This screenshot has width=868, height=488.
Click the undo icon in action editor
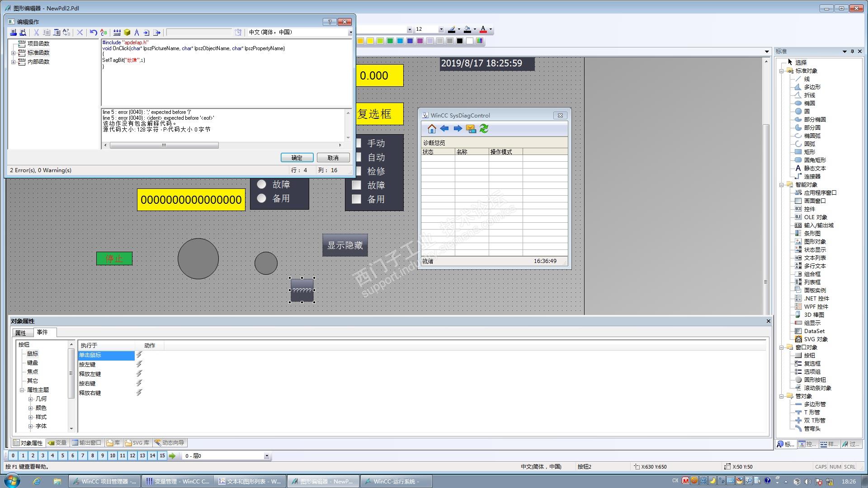click(x=93, y=33)
